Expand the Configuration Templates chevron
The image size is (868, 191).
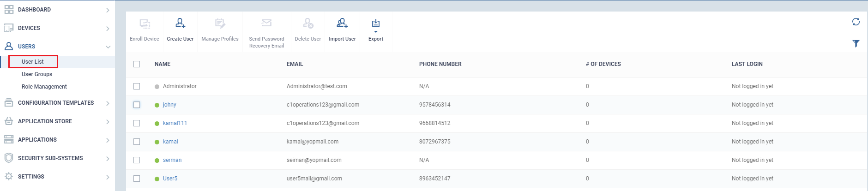click(x=108, y=103)
